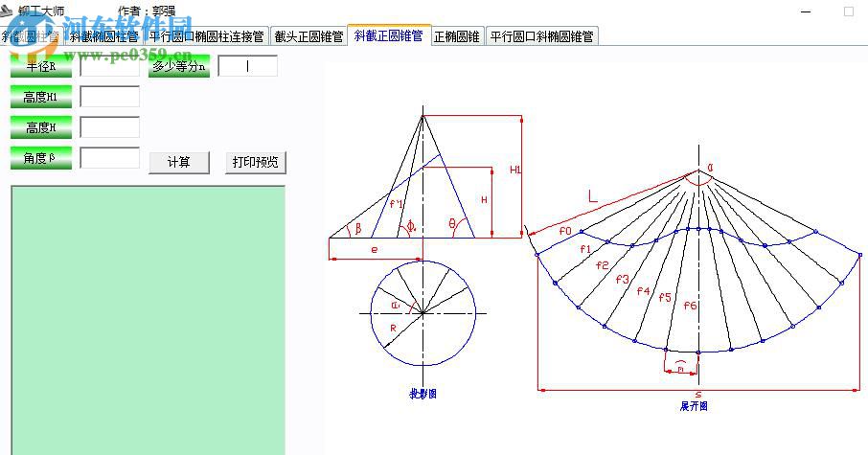Click the 作者：郭强 text in title bar
This screenshot has height=455, width=868.
pos(147,11)
